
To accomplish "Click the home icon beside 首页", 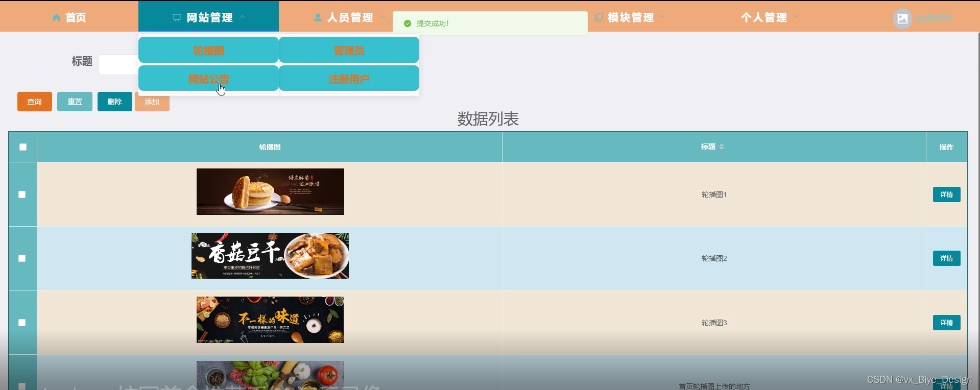I will coord(56,17).
